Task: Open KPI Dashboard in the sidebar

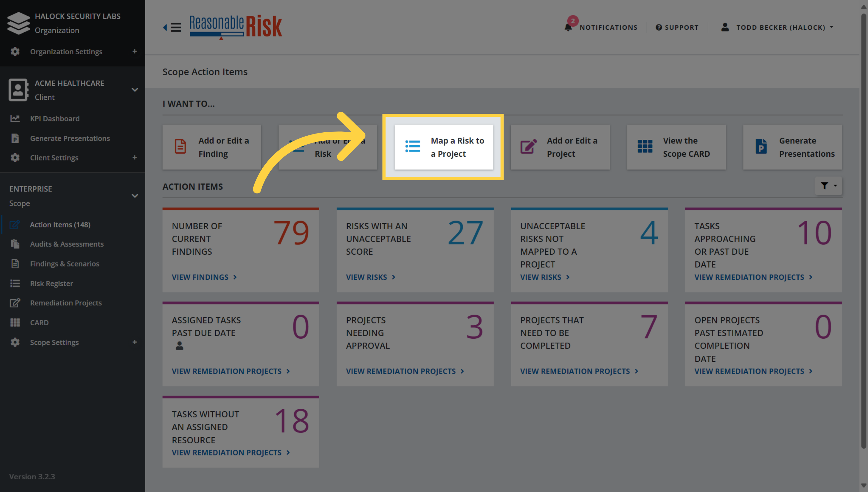Action: [55, 119]
